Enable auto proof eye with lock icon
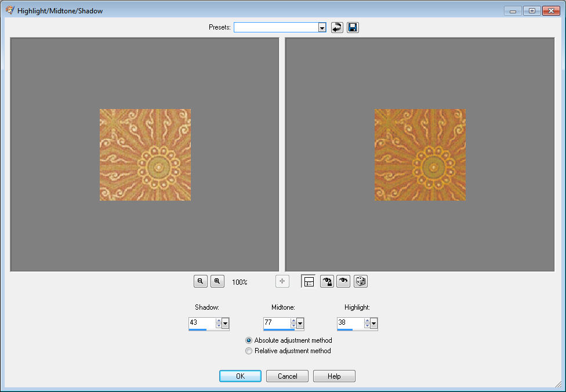Viewport: 566px width, 392px height. tap(326, 281)
